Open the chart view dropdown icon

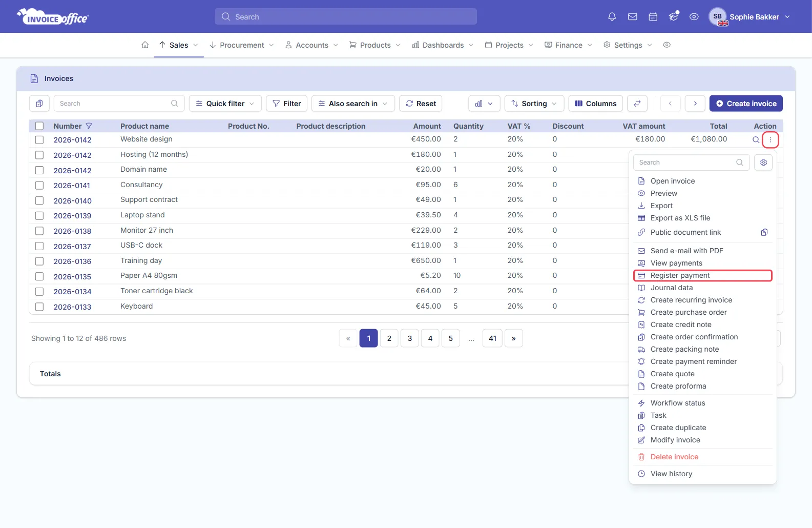pos(484,104)
